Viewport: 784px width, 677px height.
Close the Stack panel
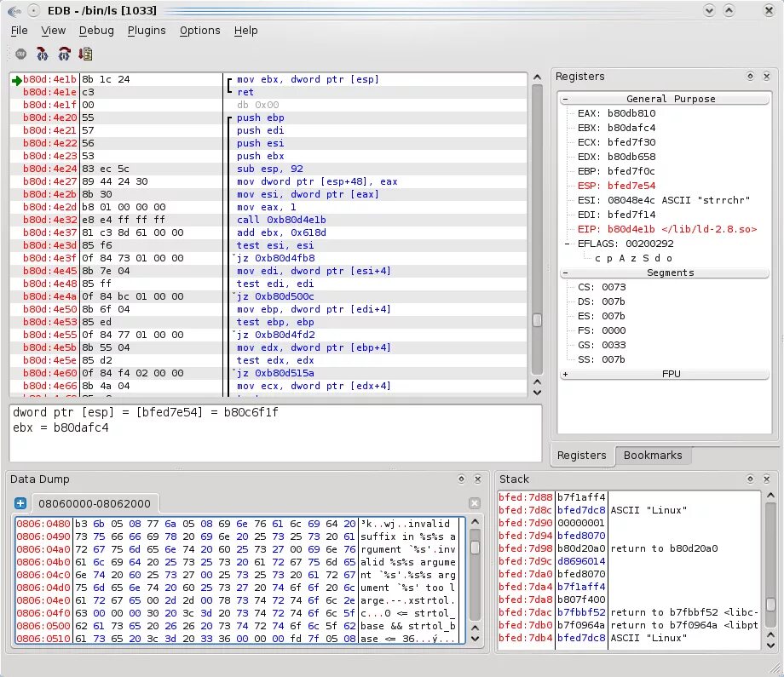(768, 479)
